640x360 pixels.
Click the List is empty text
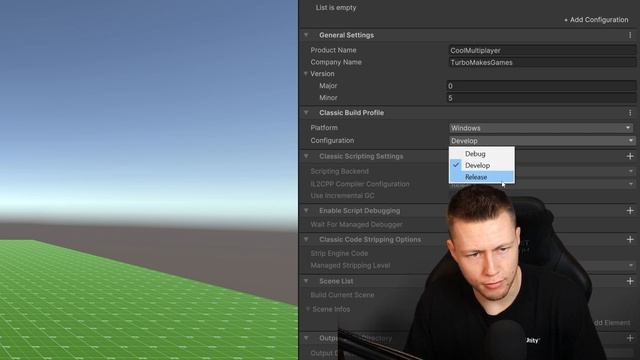[x=336, y=7]
